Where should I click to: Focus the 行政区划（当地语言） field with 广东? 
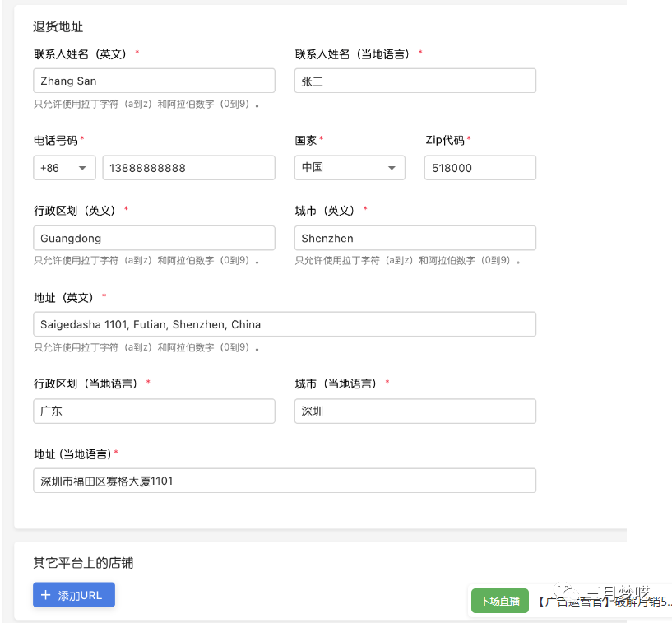(154, 411)
